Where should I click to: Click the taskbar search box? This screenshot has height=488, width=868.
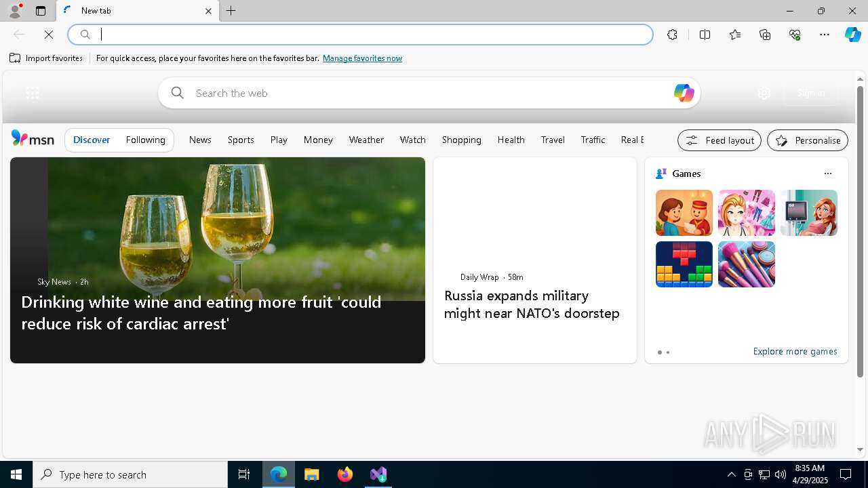(130, 474)
